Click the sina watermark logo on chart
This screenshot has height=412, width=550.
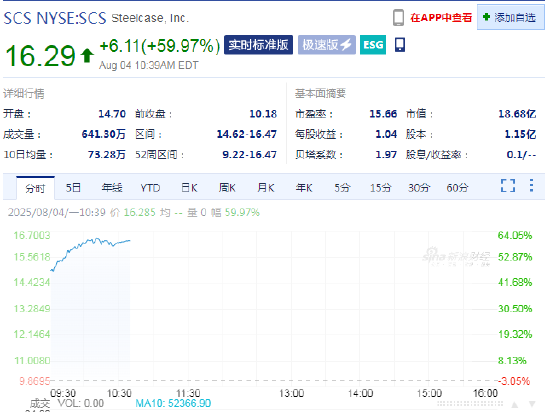pyautogui.click(x=455, y=256)
